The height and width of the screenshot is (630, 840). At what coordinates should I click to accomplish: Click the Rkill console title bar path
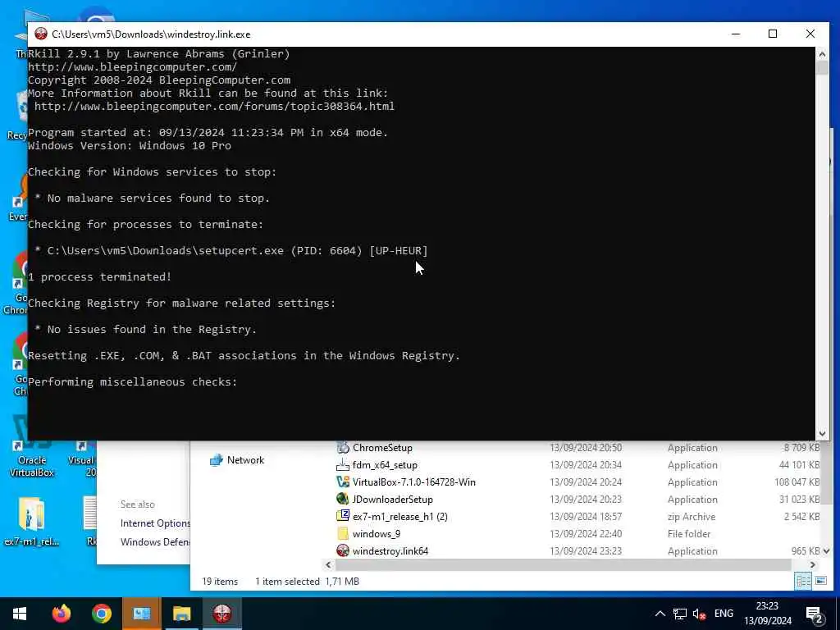coord(151,34)
